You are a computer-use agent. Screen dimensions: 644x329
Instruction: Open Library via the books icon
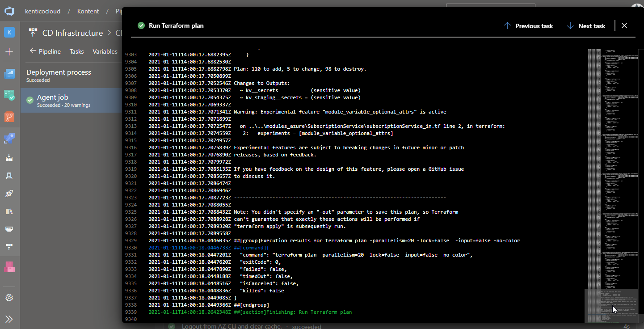tap(9, 211)
